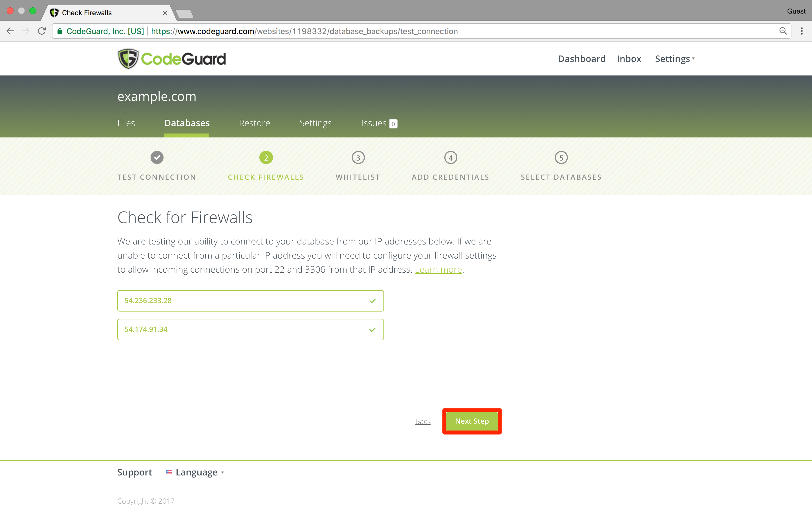This screenshot has height=507, width=812.
Task: Toggle the IP address 54.174.91.34 field
Action: 250,329
